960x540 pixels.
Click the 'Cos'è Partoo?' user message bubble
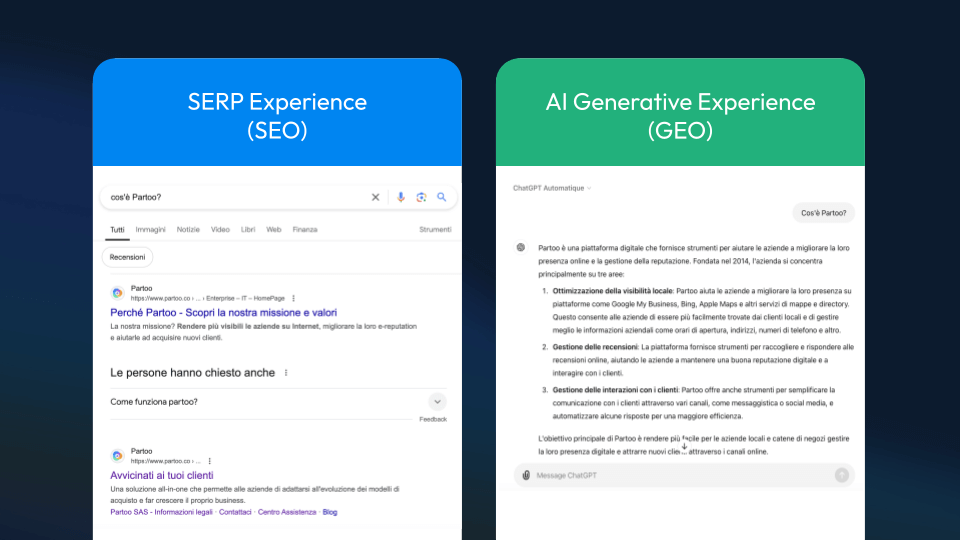point(823,213)
